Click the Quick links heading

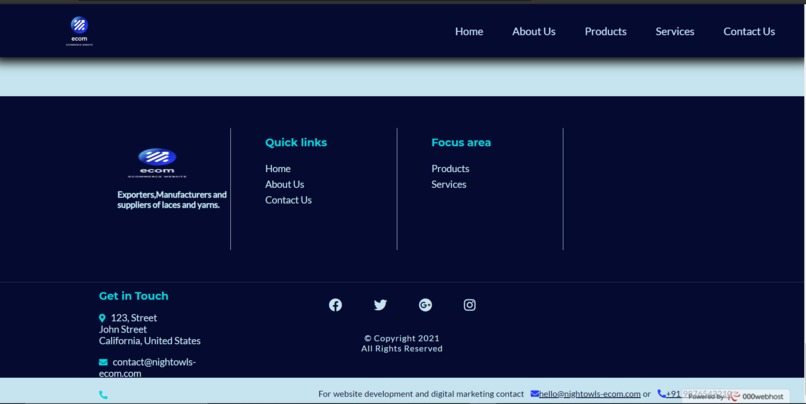[x=296, y=142]
